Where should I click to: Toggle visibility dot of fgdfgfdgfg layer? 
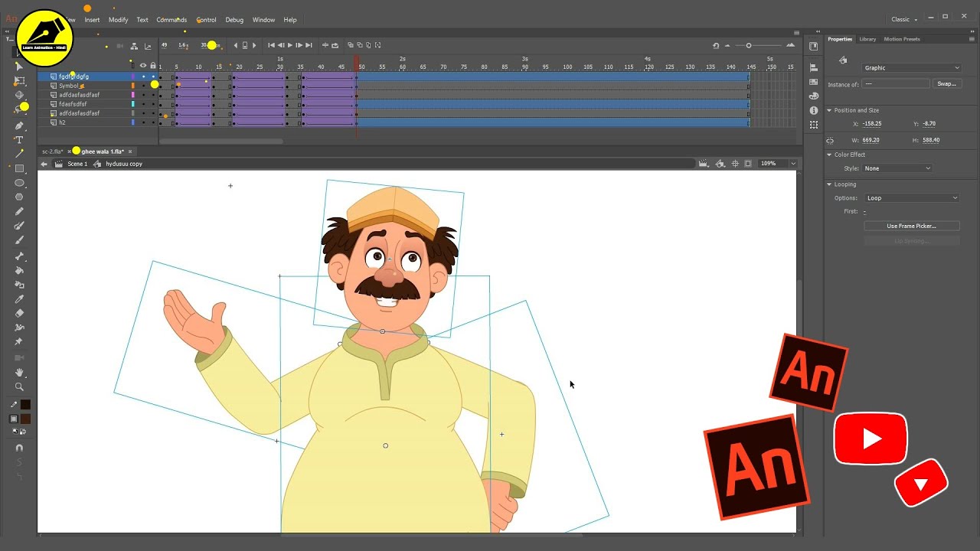[143, 77]
